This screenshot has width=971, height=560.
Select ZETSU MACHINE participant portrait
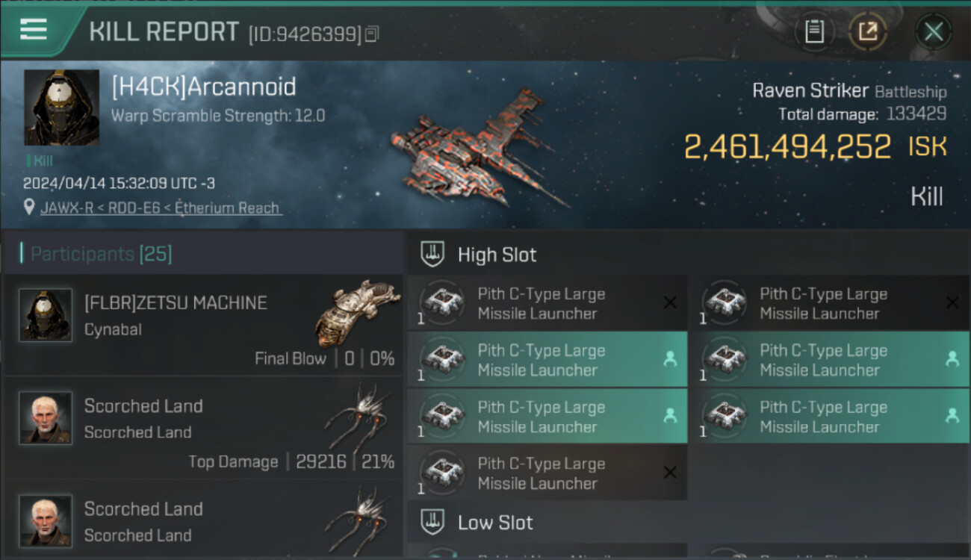46,315
